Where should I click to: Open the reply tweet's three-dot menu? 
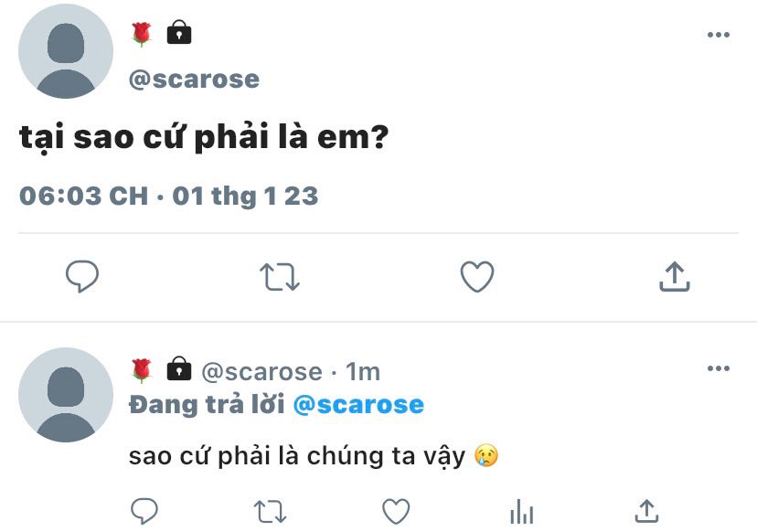719,368
